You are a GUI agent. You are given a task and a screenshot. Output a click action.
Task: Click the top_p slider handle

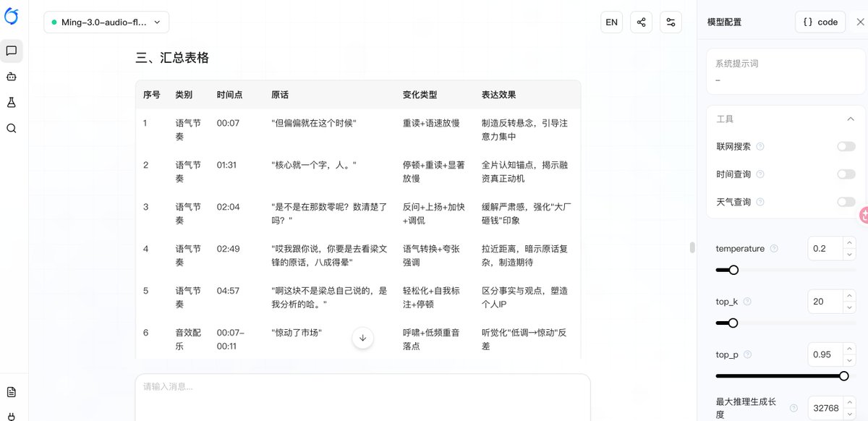843,376
